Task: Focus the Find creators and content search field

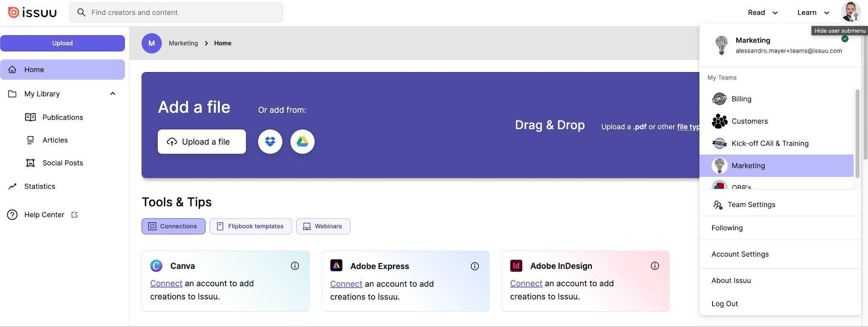Action: pyautogui.click(x=182, y=12)
